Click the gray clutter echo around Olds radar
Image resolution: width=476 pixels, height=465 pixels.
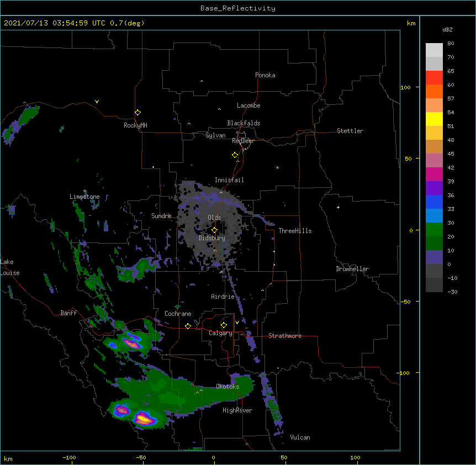213,225
